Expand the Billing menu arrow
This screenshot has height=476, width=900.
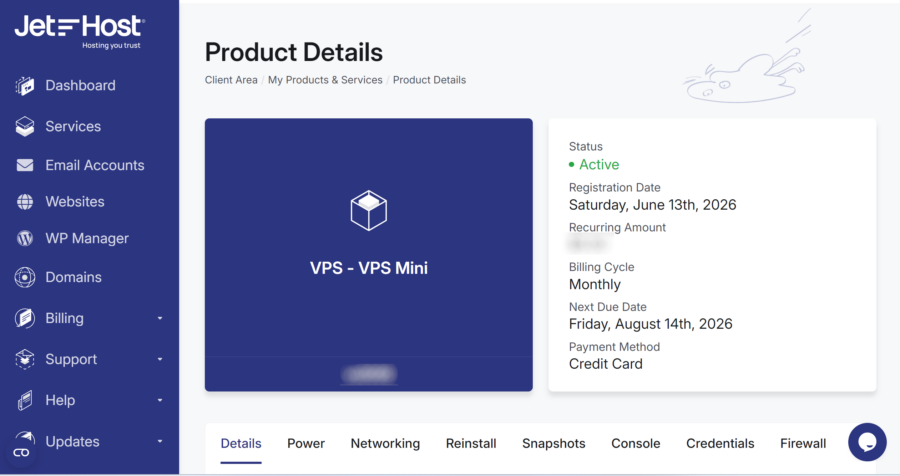click(x=160, y=318)
